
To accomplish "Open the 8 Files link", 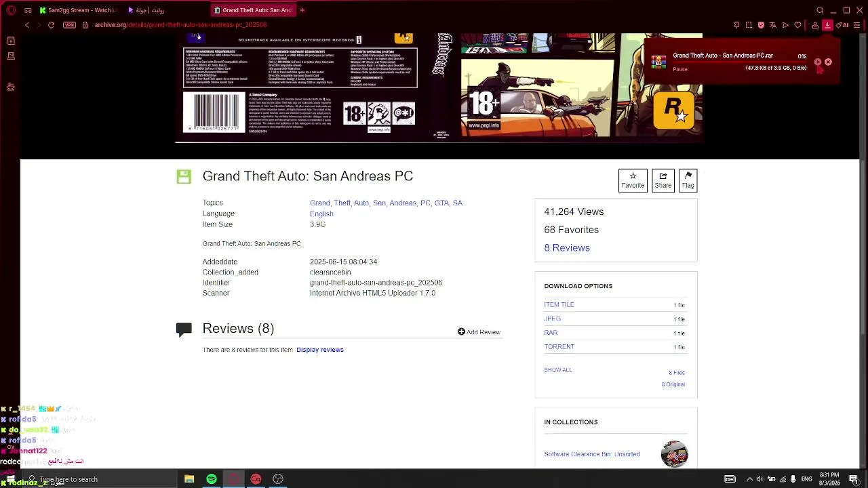I will coord(677,373).
